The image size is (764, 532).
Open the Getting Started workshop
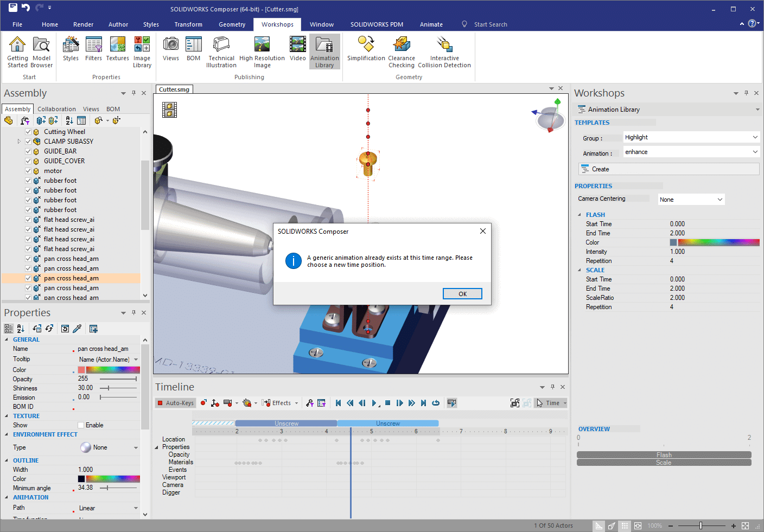(x=17, y=52)
